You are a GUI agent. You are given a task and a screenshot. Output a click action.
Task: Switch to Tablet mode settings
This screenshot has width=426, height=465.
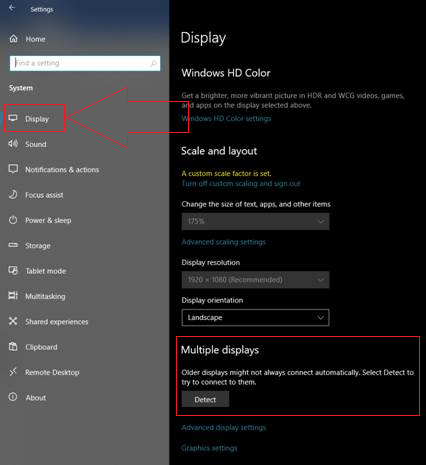point(46,271)
